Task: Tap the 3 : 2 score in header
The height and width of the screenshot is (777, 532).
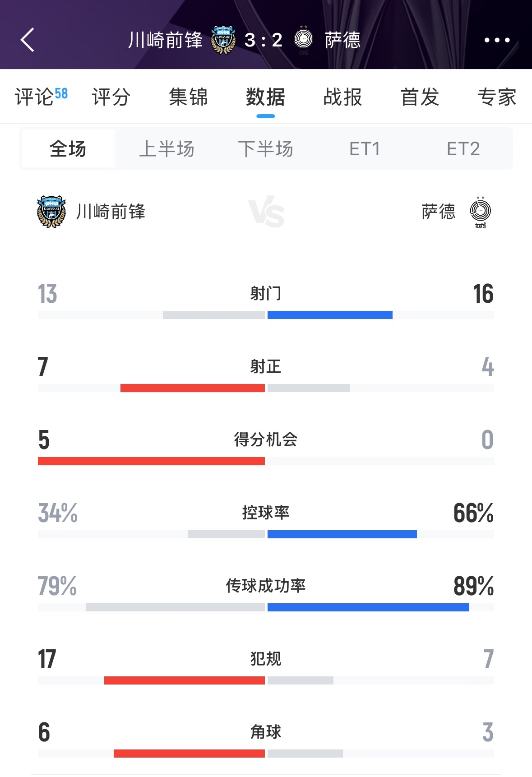Action: point(264,40)
